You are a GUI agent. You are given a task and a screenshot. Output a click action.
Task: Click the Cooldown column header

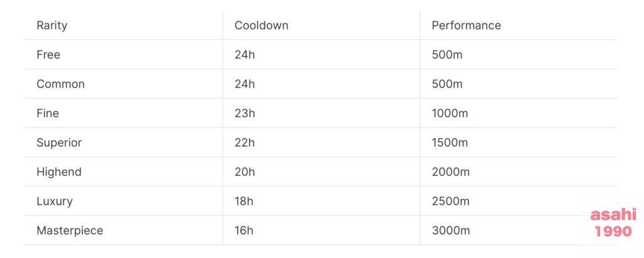(261, 25)
